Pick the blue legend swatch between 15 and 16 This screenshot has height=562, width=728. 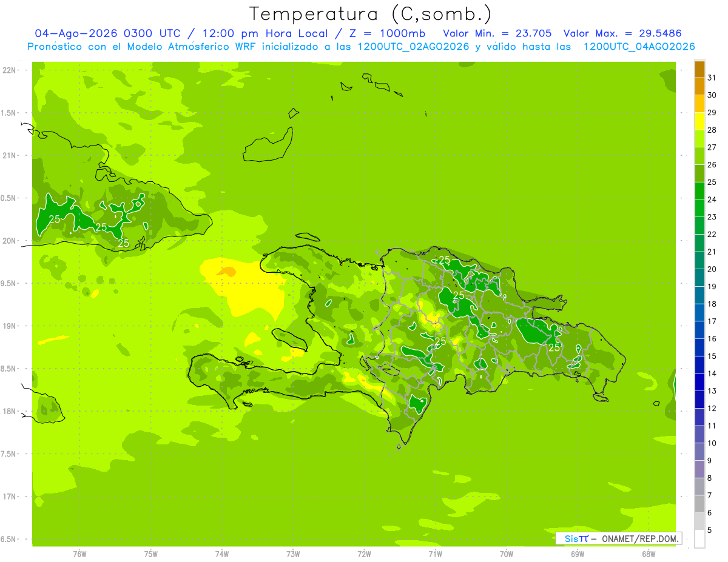(699, 347)
